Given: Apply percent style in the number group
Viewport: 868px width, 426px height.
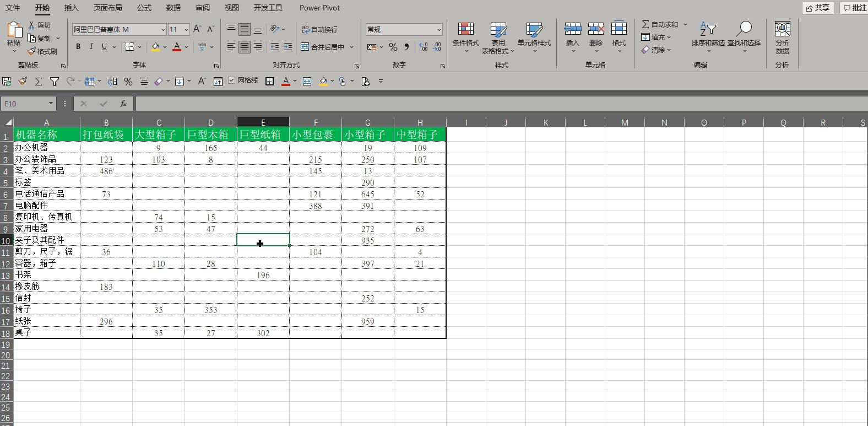Looking at the screenshot, I should point(393,47).
